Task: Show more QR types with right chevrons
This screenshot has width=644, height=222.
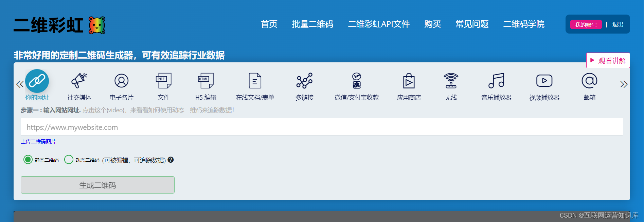Action: coord(624,84)
